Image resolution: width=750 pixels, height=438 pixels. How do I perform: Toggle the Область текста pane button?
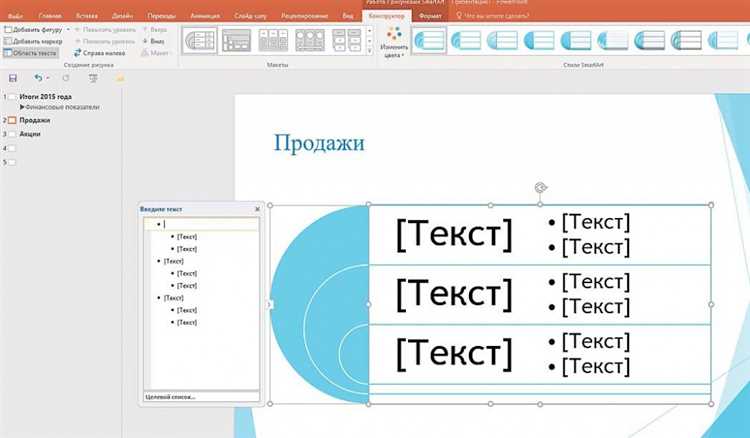point(31,53)
